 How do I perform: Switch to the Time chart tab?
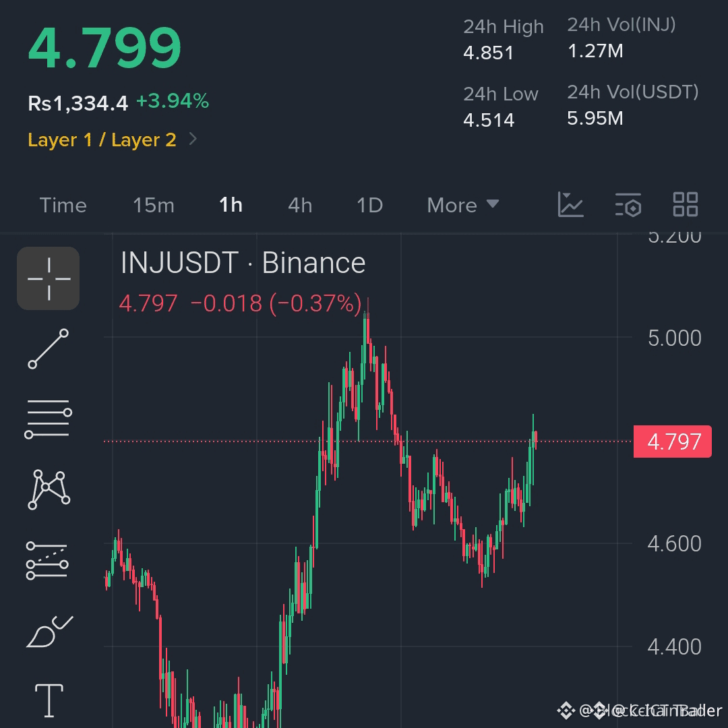point(63,205)
